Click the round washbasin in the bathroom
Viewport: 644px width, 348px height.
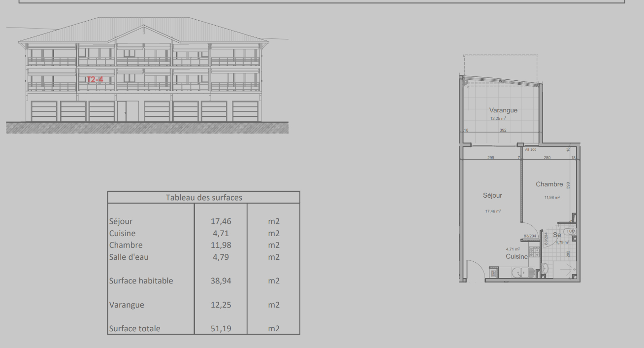(545, 268)
